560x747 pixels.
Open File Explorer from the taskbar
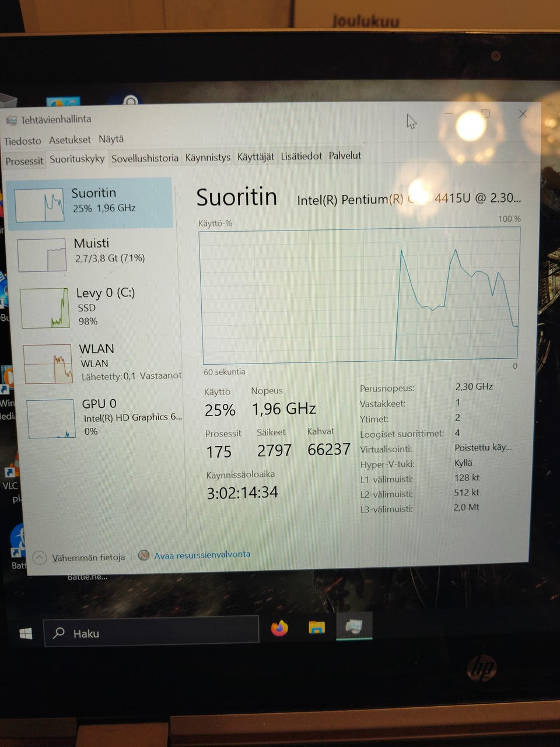pos(317,627)
